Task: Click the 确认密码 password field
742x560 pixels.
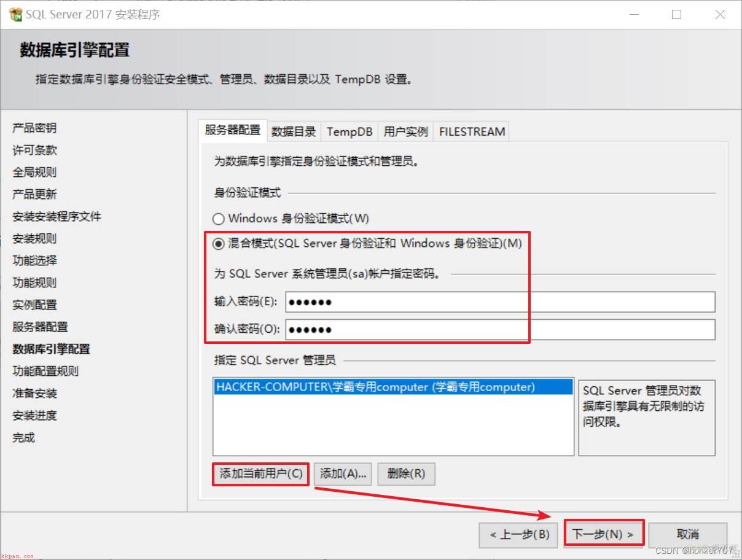Action: [x=500, y=329]
